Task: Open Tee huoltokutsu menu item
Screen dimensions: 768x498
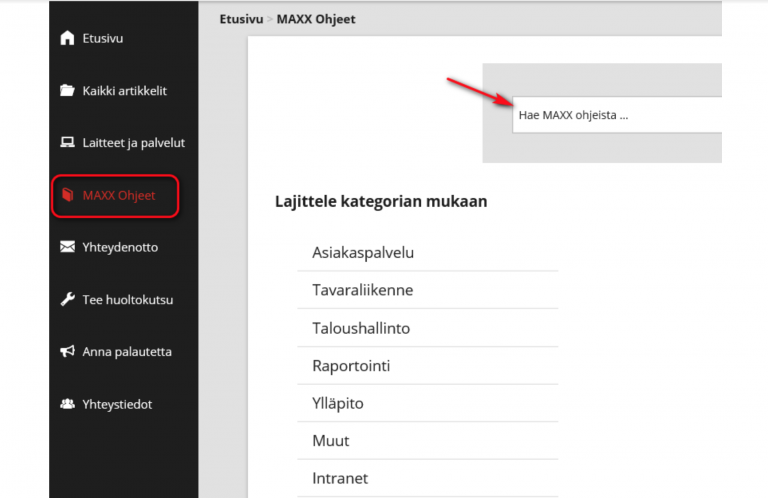Action: pyautogui.click(x=127, y=300)
